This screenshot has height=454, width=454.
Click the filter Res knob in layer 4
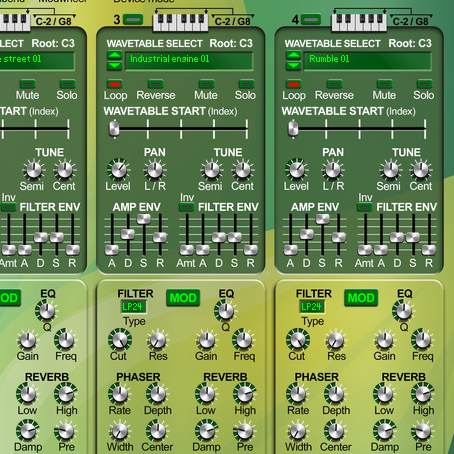(x=336, y=340)
